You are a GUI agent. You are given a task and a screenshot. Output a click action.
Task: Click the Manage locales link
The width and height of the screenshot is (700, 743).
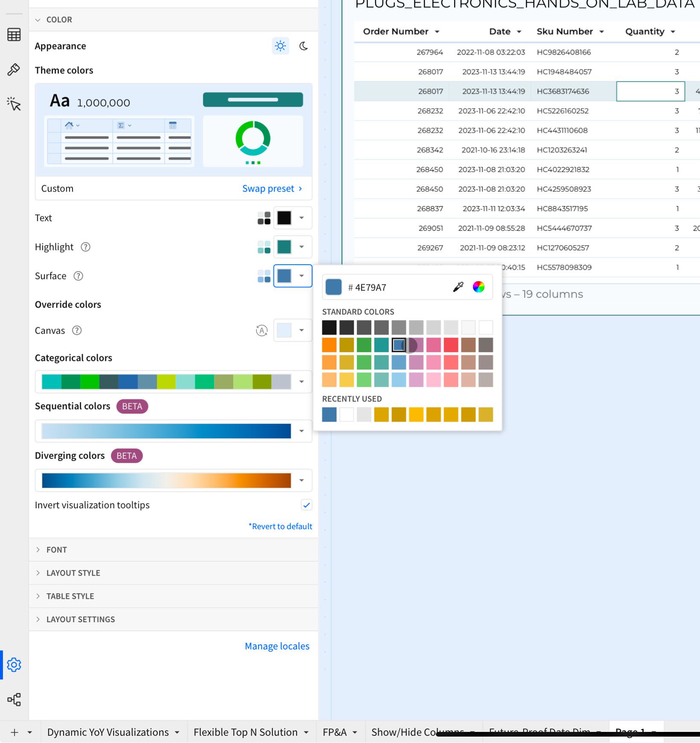pos(277,646)
